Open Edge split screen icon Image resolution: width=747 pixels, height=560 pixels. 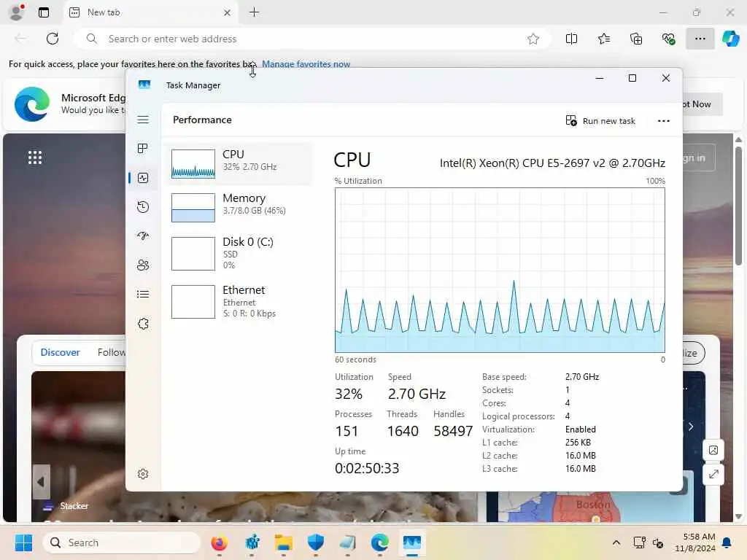(x=571, y=39)
